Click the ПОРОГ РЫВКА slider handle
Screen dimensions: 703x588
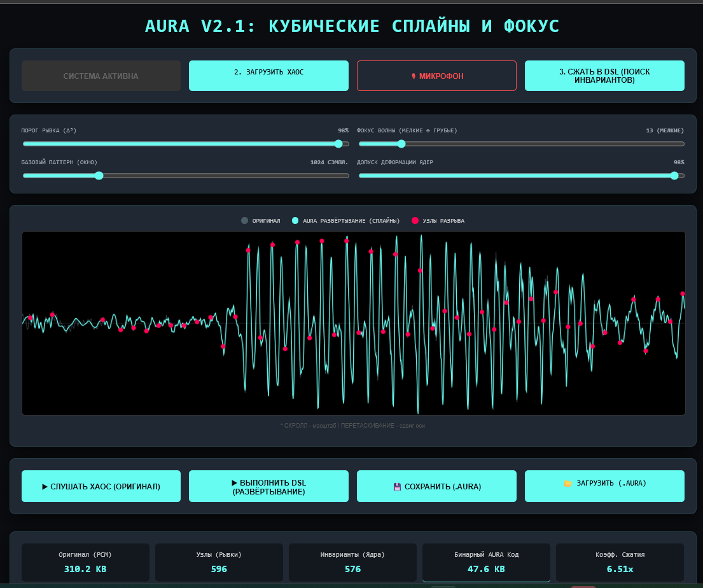click(x=338, y=144)
